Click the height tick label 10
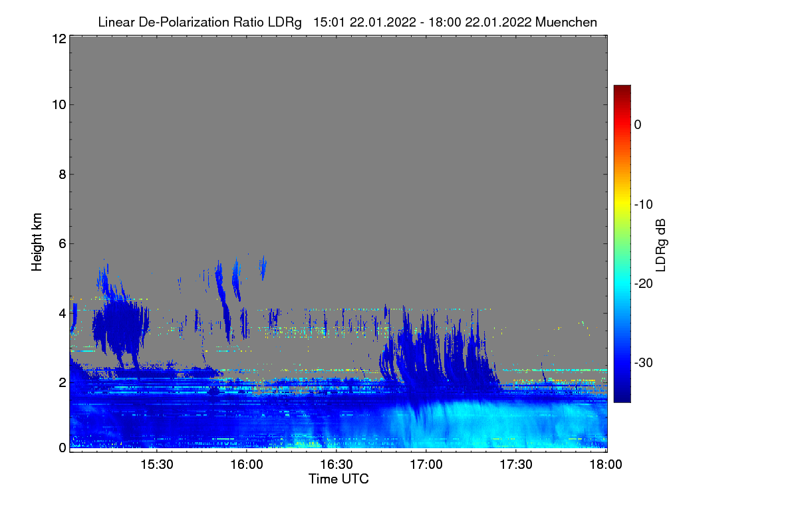The image size is (798, 532). 58,104
